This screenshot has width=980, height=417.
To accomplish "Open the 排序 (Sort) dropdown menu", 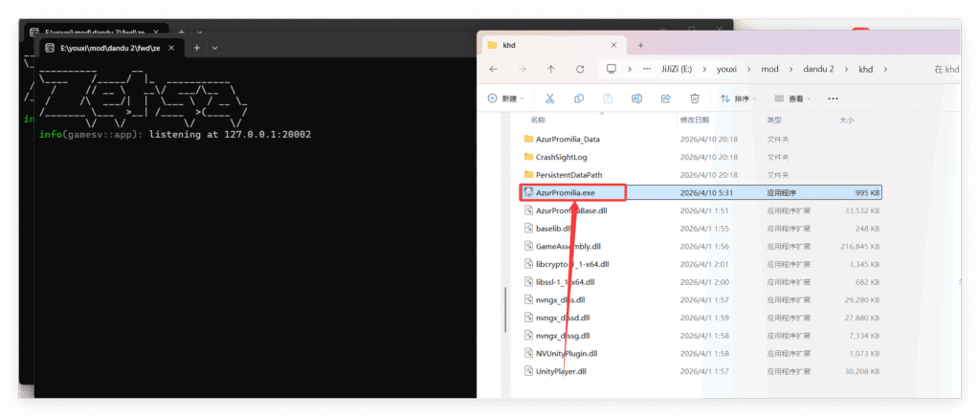I will click(739, 99).
